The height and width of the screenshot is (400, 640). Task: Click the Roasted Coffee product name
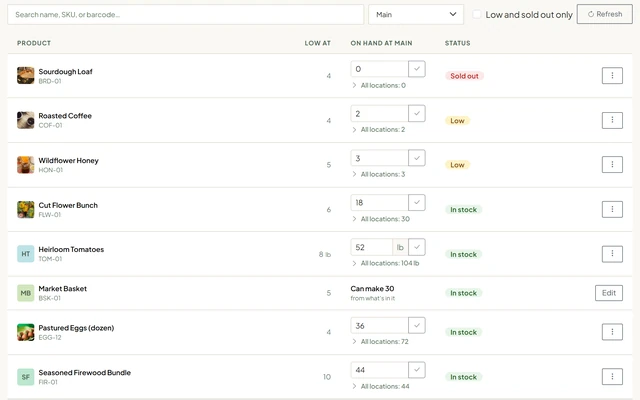65,116
